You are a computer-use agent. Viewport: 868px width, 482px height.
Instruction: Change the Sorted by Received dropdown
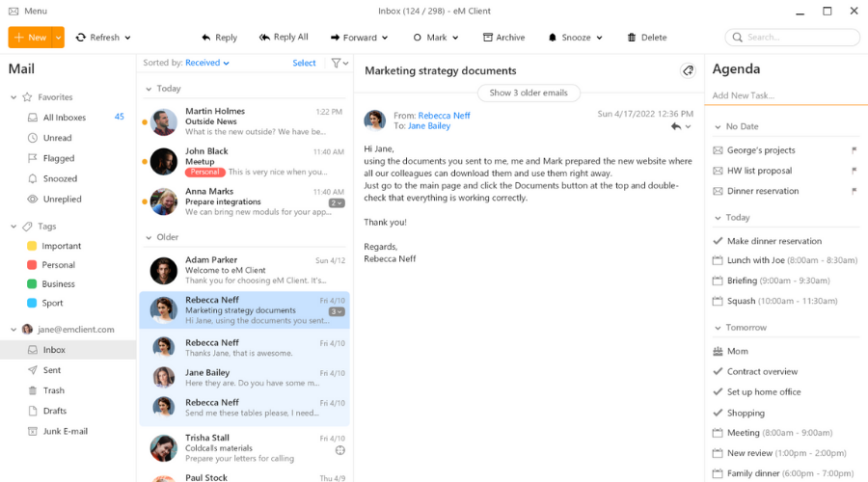coord(207,63)
